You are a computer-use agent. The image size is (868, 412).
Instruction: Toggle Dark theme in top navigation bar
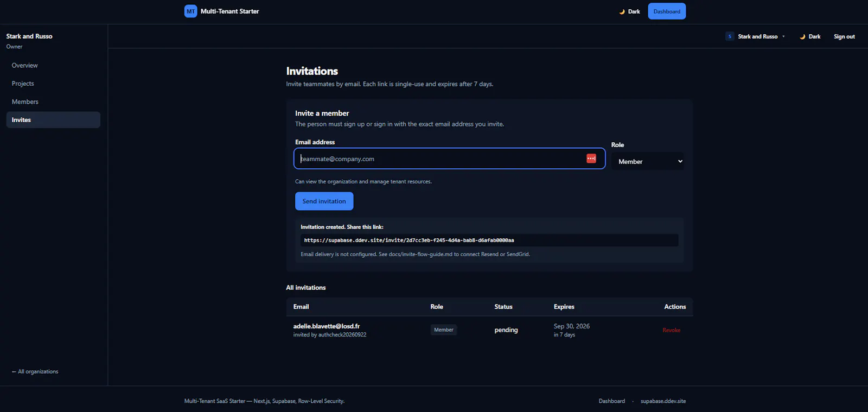click(629, 11)
